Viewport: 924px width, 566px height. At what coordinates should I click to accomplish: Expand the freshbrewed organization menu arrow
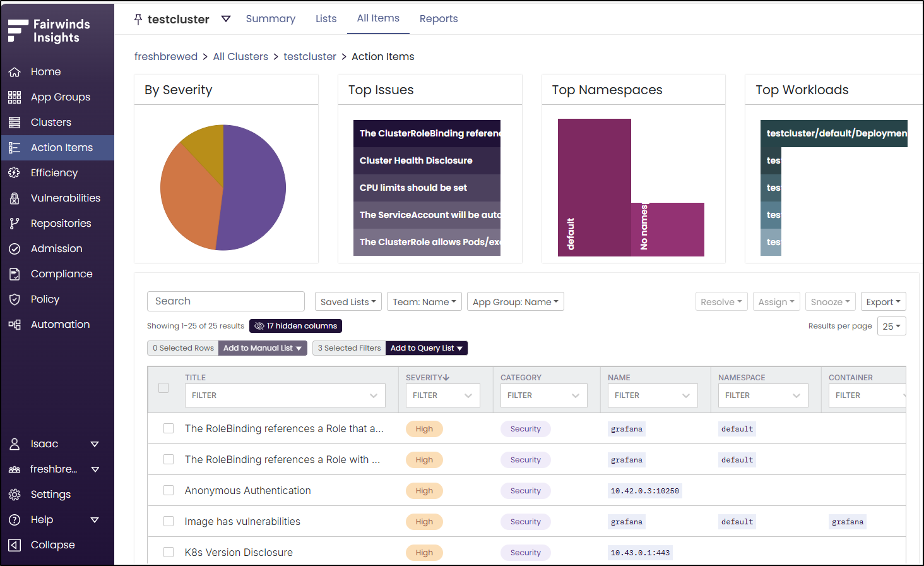click(95, 469)
